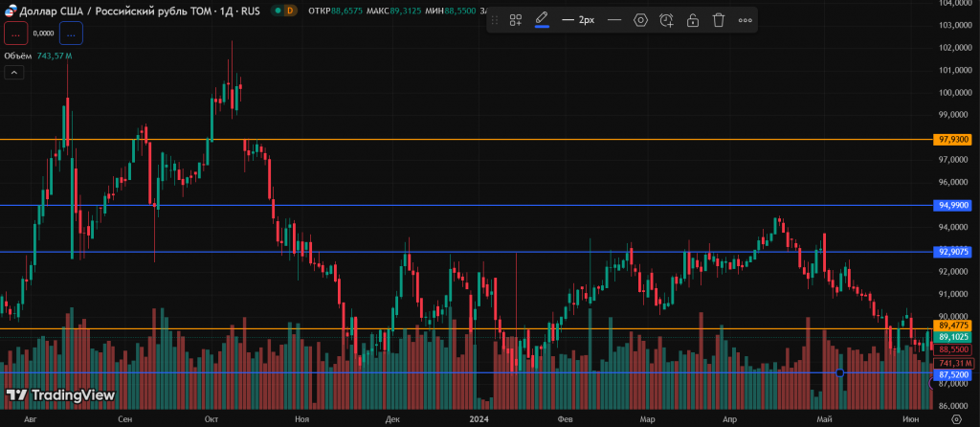Open the drawing templates icon in floating toolbar
The width and height of the screenshot is (980, 427).
(516, 20)
